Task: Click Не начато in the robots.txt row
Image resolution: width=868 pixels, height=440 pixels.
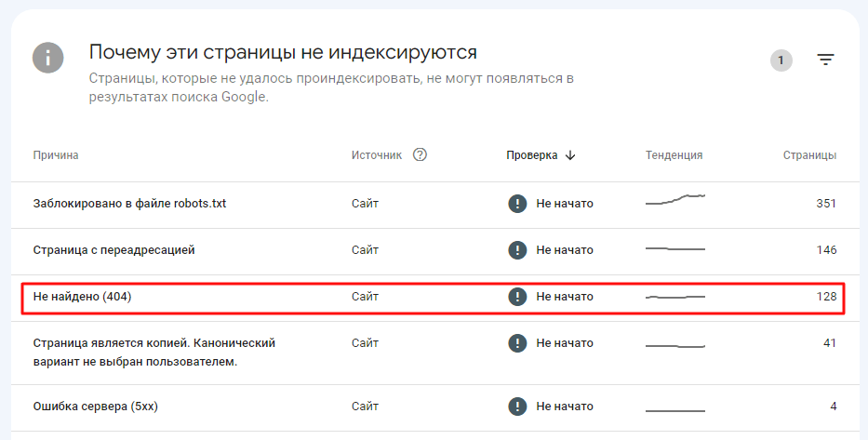Action: coord(565,204)
